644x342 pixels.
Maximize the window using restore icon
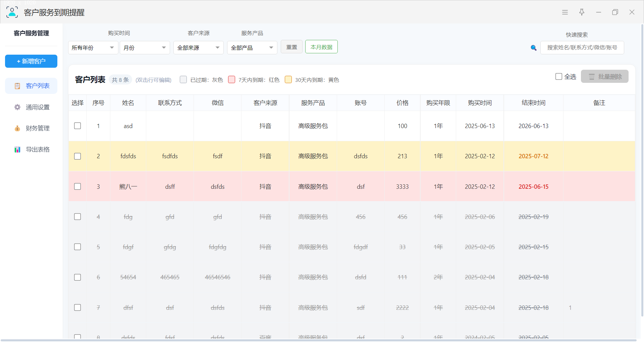click(615, 12)
